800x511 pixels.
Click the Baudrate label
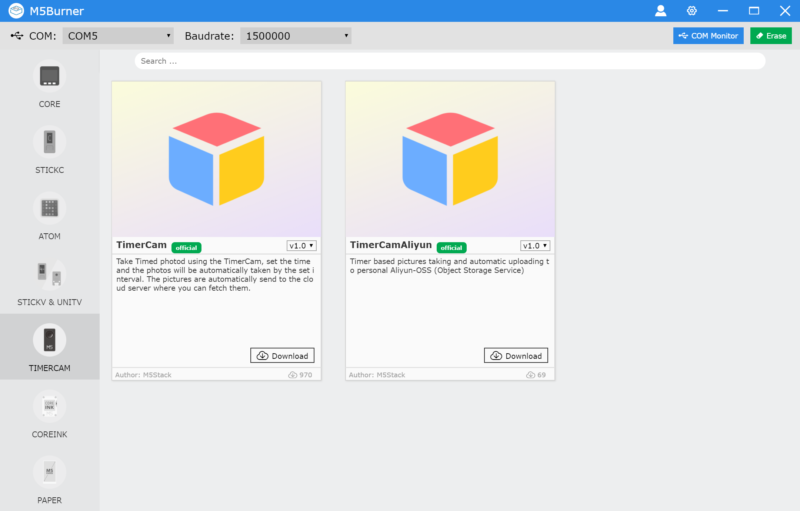pyautogui.click(x=209, y=36)
